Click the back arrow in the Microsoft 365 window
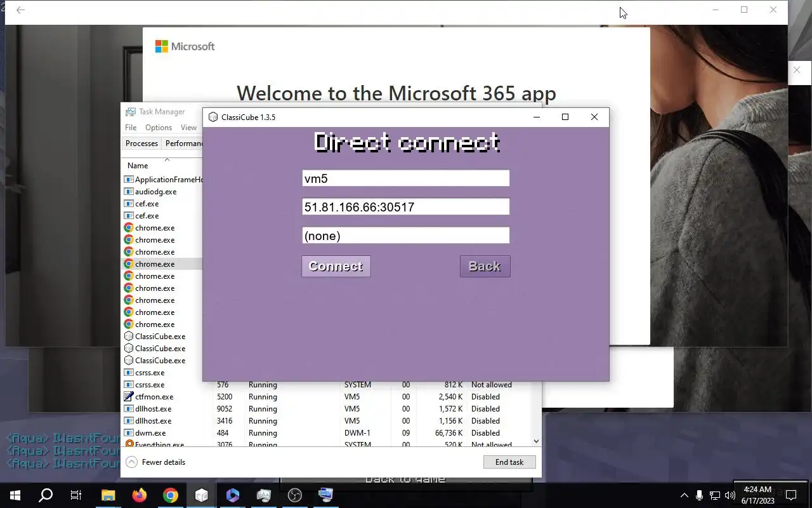 (21, 10)
